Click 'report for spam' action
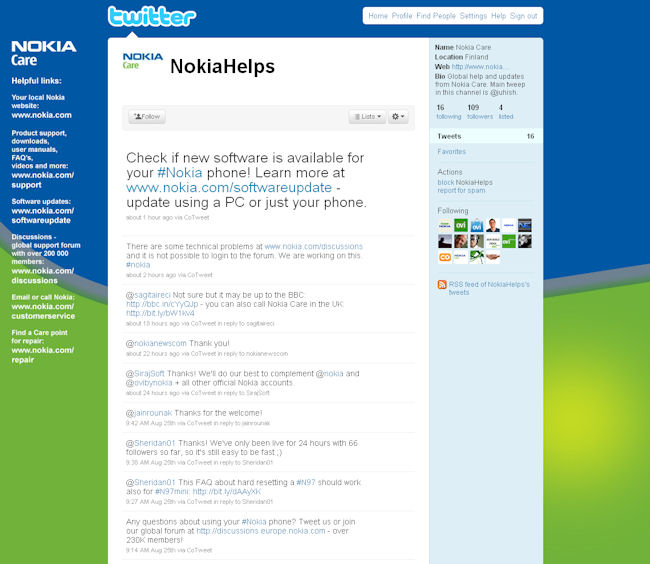This screenshot has height=564, width=650. pos(461,191)
